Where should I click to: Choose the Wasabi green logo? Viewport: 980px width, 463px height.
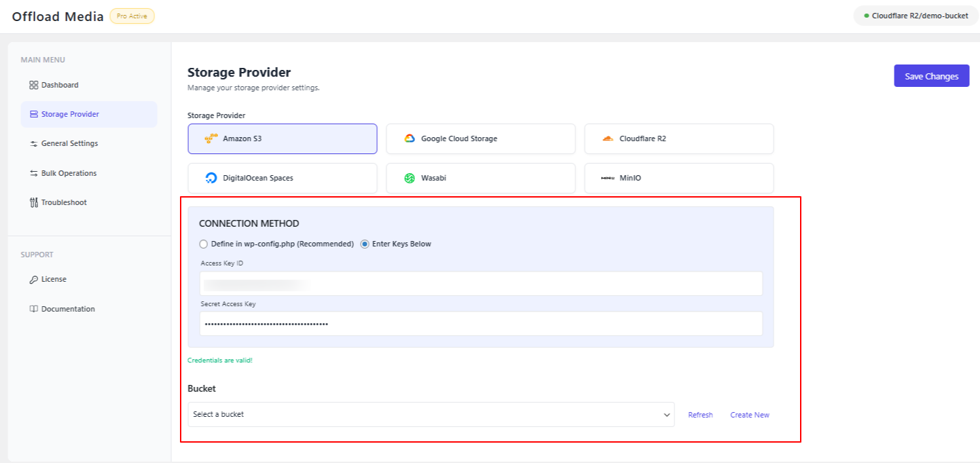[410, 178]
